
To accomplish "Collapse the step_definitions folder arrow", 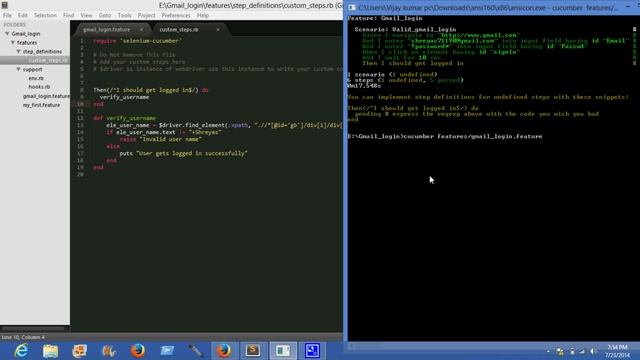I will pos(18,52).
